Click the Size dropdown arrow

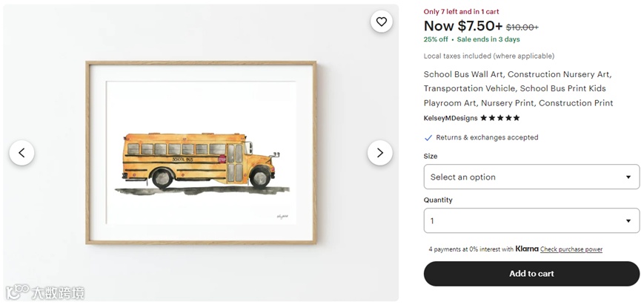[x=628, y=177]
